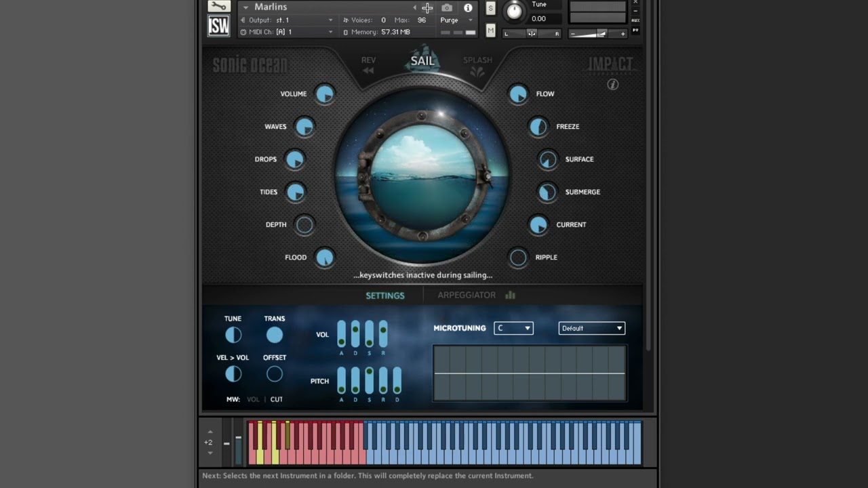This screenshot has height=488, width=868.
Task: Set mod wheel to CUT
Action: coord(277,399)
